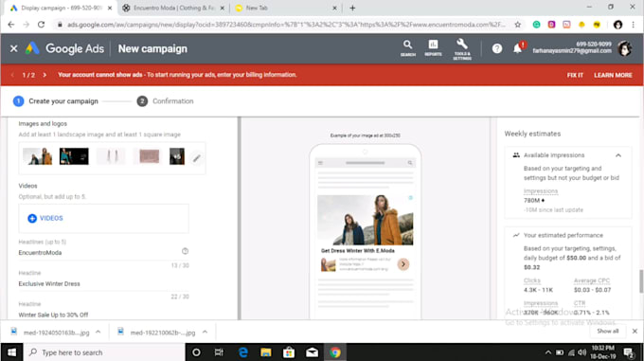644x361 pixels.
Task: Click the address bar URL
Action: pyautogui.click(x=286, y=25)
